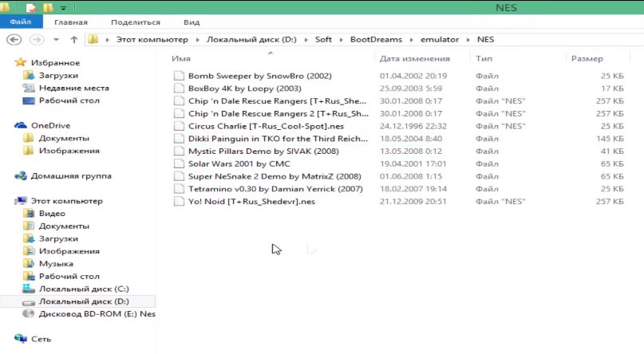Switch to the Вид ribbon tab
This screenshot has width=644, height=354.
[x=192, y=22]
